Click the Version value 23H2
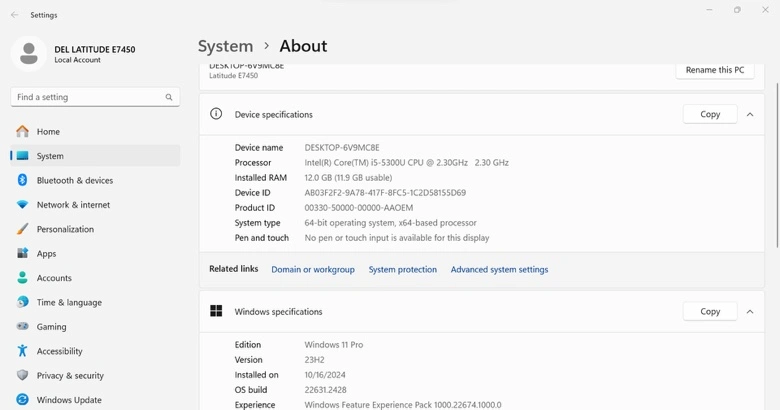The image size is (780, 410). coord(314,359)
